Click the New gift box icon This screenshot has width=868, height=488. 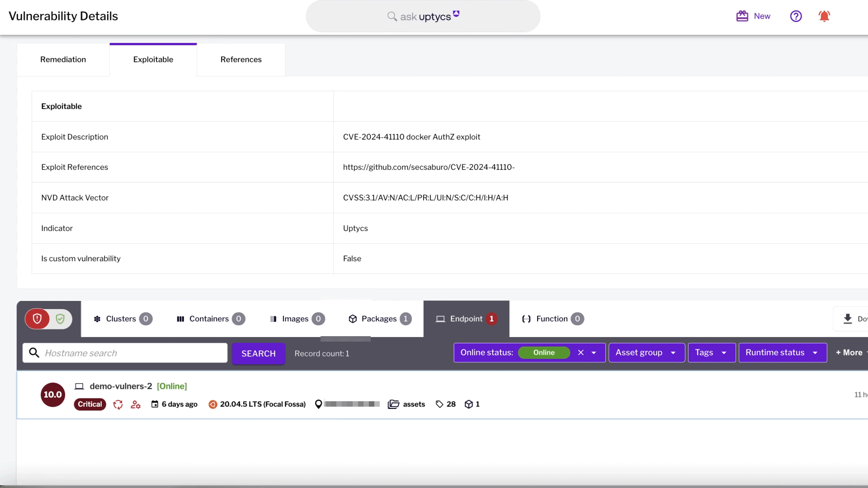[x=742, y=16]
